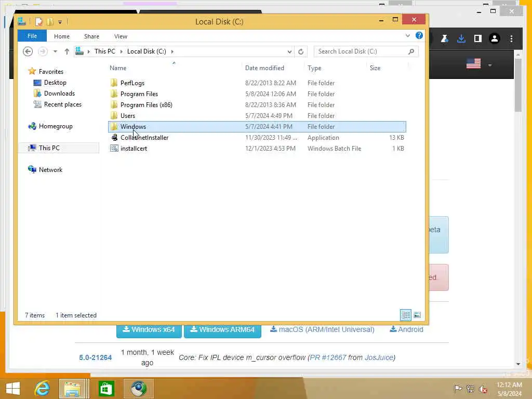The image size is (532, 399).
Task: Open Favorites in the navigation pane
Action: pyautogui.click(x=51, y=72)
